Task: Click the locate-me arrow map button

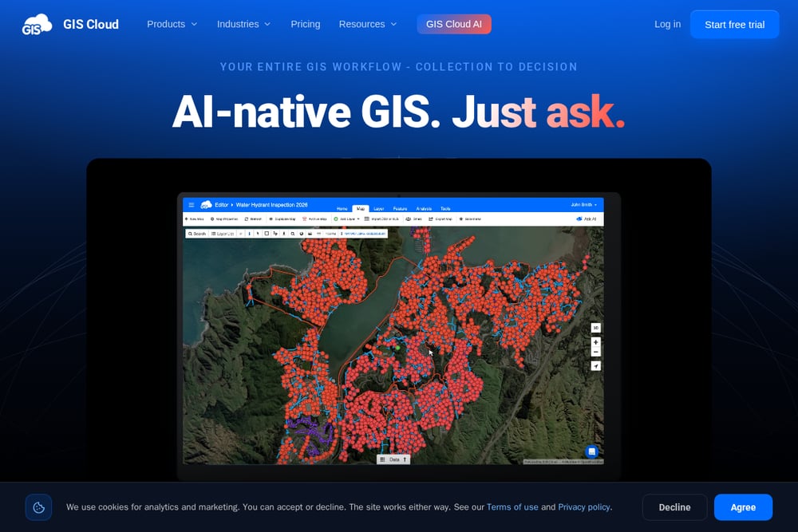Action: coord(595,365)
